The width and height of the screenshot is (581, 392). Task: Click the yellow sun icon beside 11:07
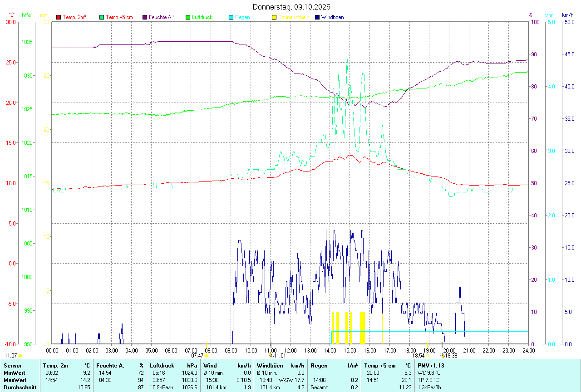click(20, 356)
